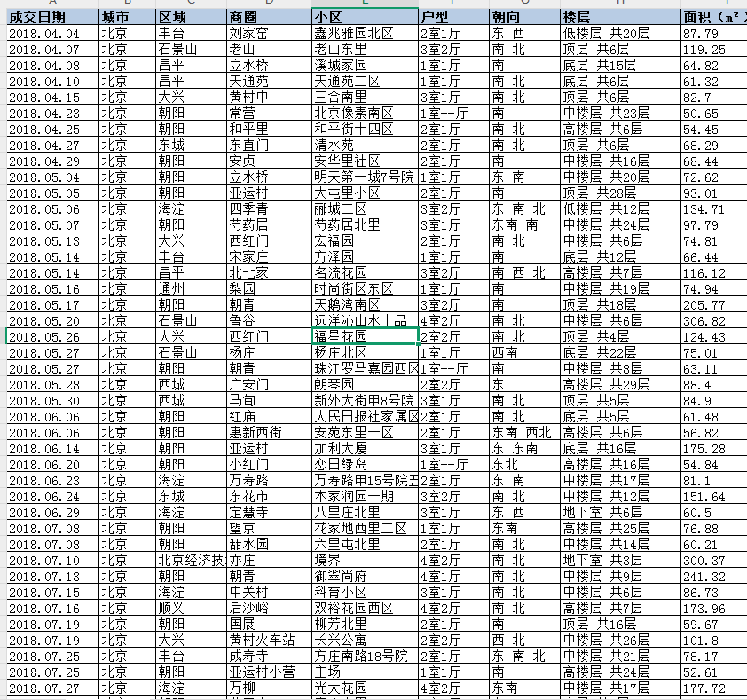Screen dimensions: 747x700
Task: Select the 鑫兆雅园北区 cell
Action: [x=365, y=34]
